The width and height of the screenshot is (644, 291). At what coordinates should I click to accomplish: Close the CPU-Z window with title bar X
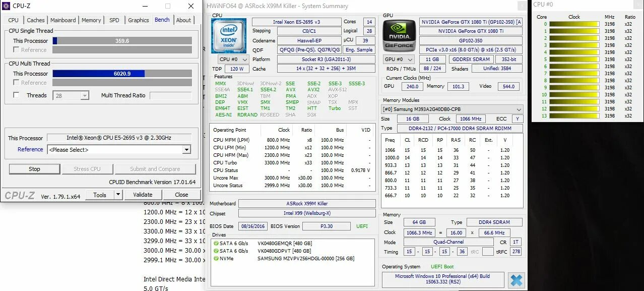pyautogui.click(x=191, y=6)
